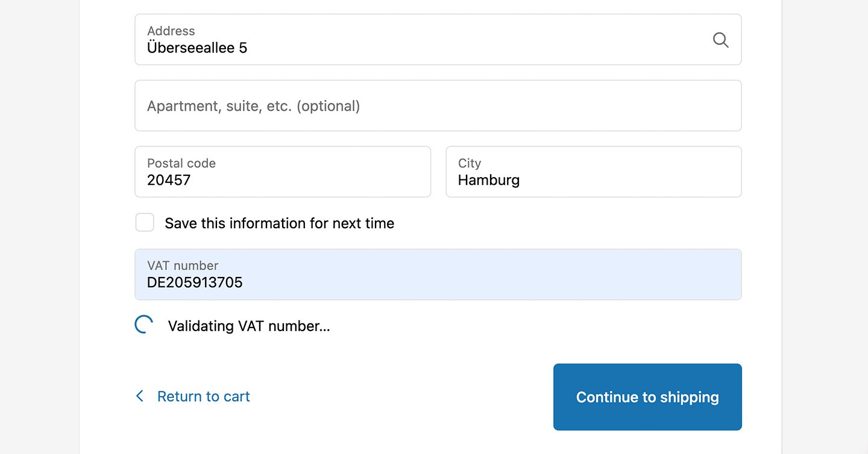The image size is (868, 454).
Task: Click the small "Postal code" field label
Action: pos(181,163)
